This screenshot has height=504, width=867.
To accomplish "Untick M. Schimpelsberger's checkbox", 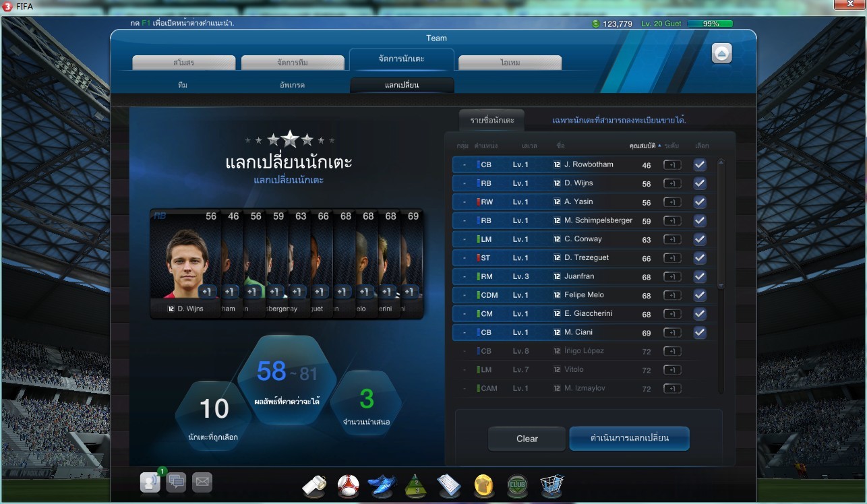I will coord(700,220).
